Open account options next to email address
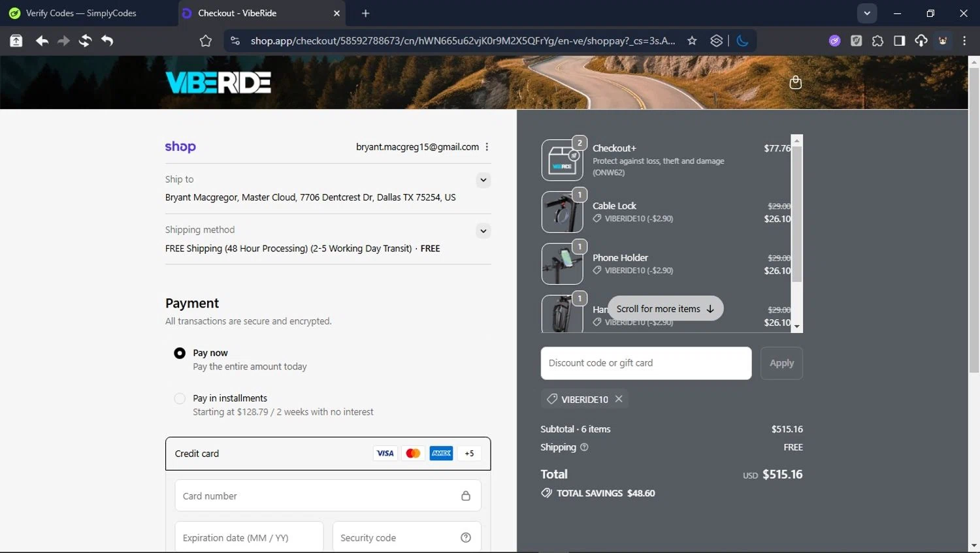This screenshot has width=980, height=553. pos(487,147)
